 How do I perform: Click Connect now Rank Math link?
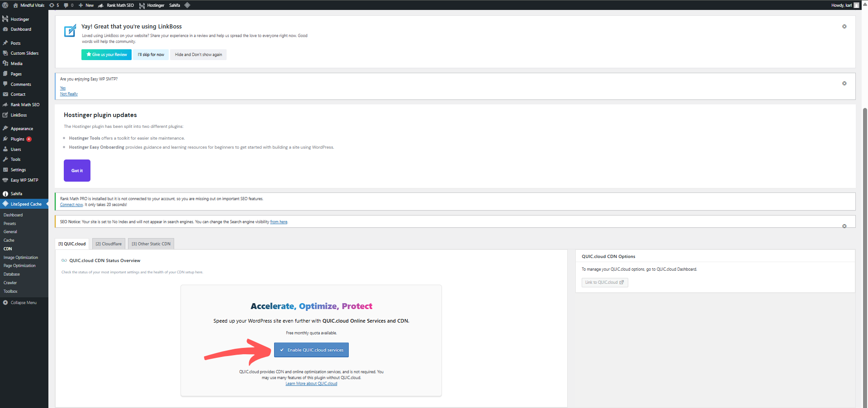point(71,205)
